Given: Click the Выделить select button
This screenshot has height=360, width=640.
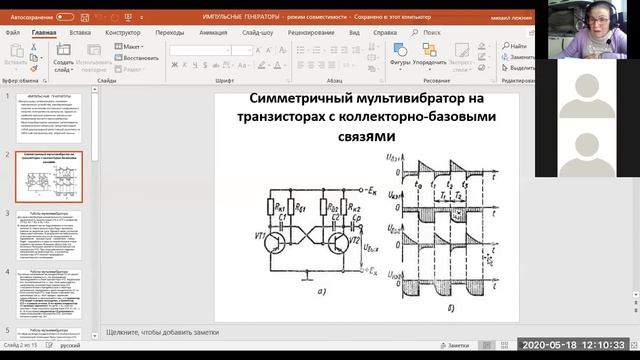Looking at the screenshot, I should pyautogui.click(x=518, y=68).
